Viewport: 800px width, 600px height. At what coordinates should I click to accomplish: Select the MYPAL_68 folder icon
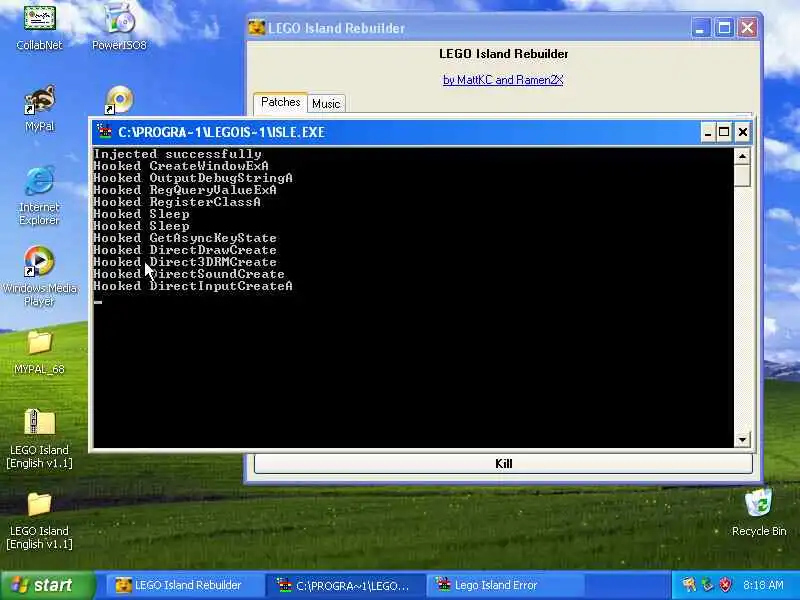39,342
